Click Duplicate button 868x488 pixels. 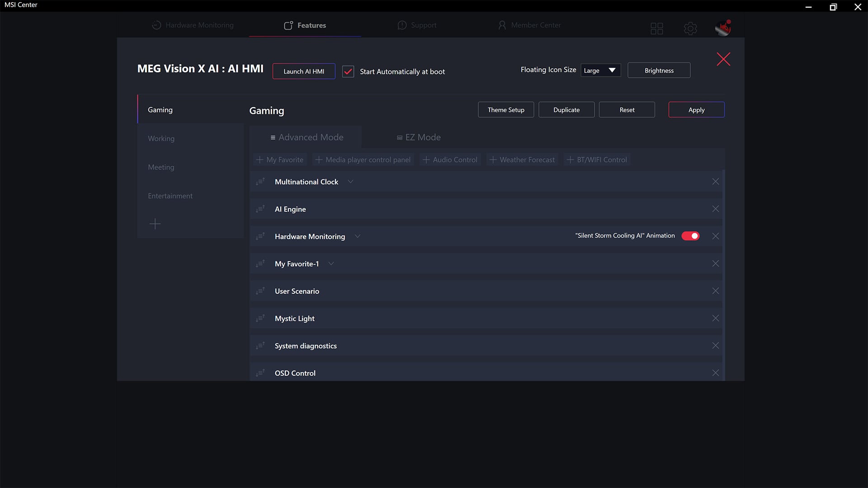click(566, 110)
